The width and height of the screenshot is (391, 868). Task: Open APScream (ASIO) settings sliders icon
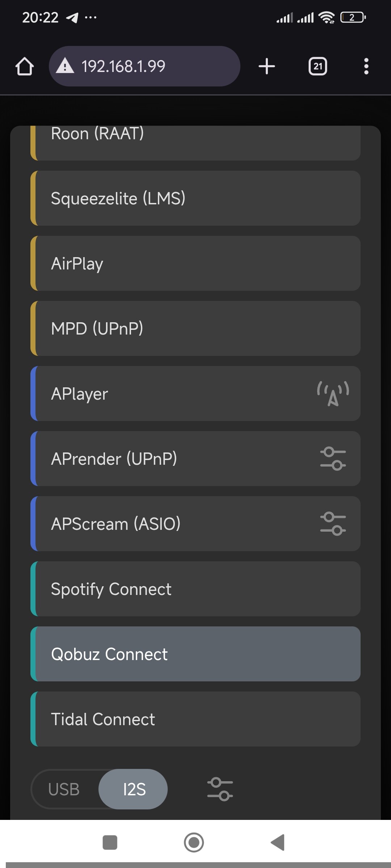point(333,524)
